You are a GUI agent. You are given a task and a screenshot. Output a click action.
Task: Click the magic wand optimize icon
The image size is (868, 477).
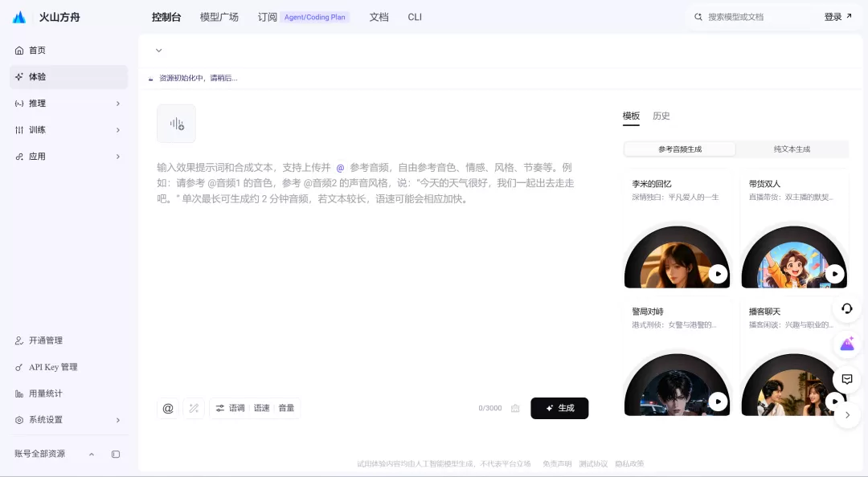pyautogui.click(x=194, y=409)
